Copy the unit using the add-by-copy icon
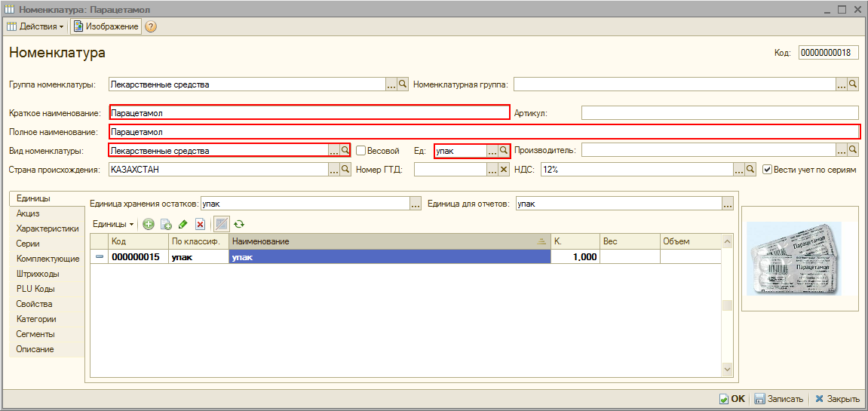This screenshot has height=411, width=868. pos(166,224)
